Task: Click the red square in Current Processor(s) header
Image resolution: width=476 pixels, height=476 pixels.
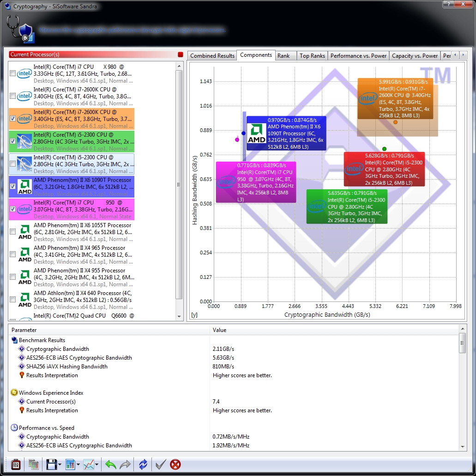Action: [x=181, y=54]
